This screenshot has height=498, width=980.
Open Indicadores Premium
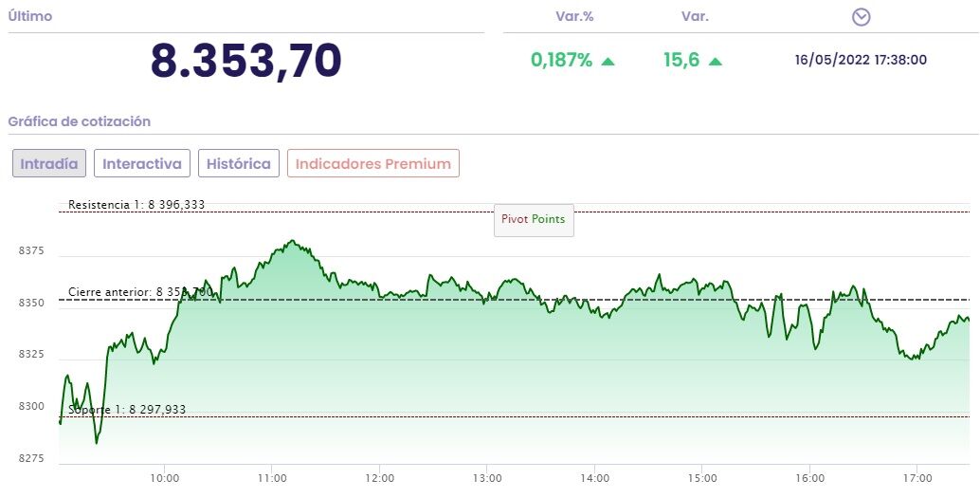click(x=373, y=163)
